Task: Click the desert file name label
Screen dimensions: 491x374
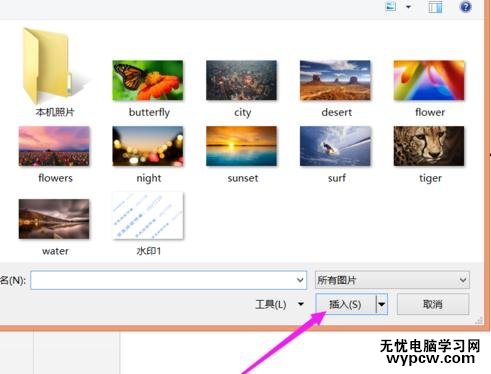Action: coord(336,112)
